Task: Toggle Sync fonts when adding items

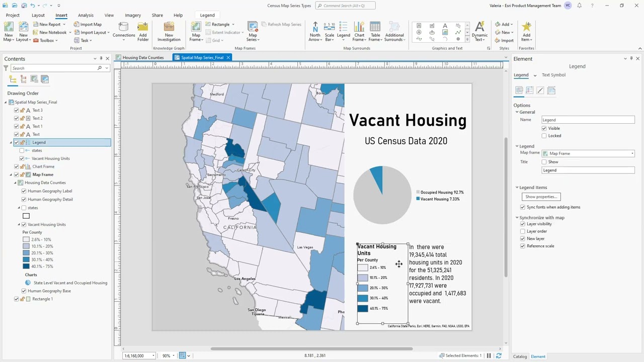Action: [523, 207]
